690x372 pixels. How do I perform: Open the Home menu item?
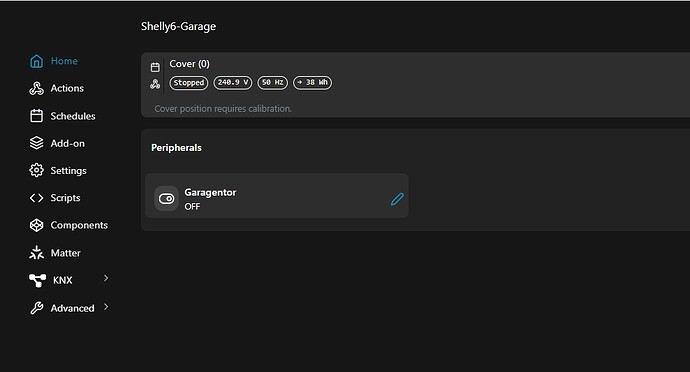click(64, 61)
